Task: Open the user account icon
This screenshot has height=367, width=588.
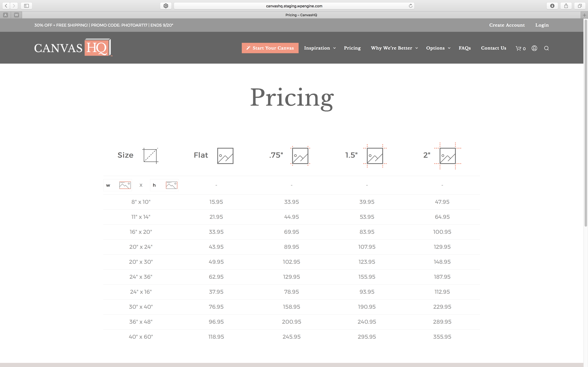Action: (x=534, y=48)
